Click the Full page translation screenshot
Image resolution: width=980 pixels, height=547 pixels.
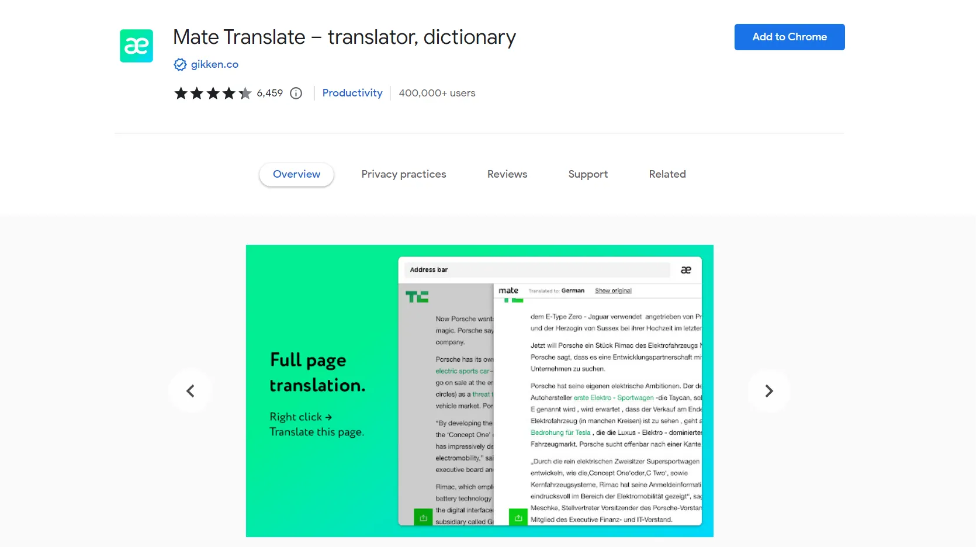tap(480, 391)
